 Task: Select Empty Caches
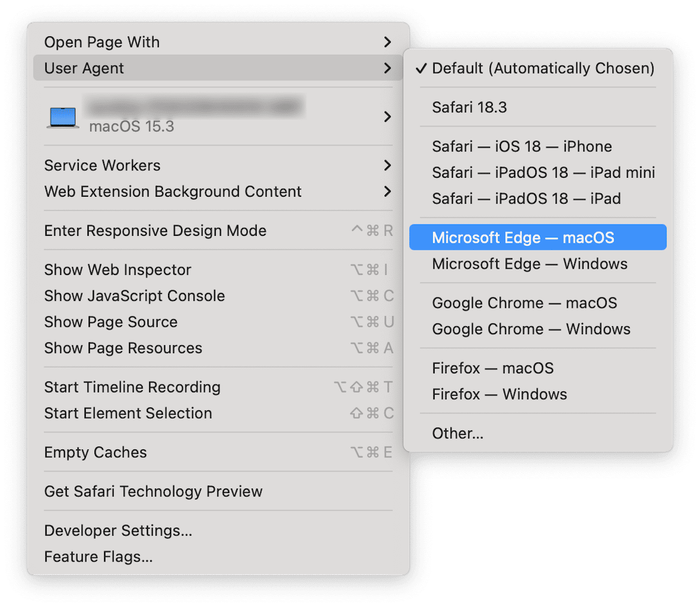218,452
